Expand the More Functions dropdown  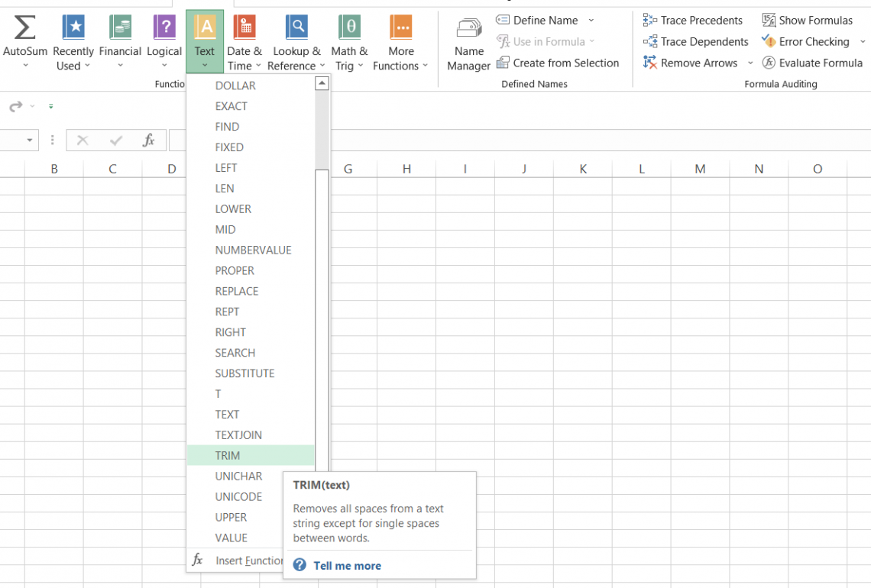(401, 66)
